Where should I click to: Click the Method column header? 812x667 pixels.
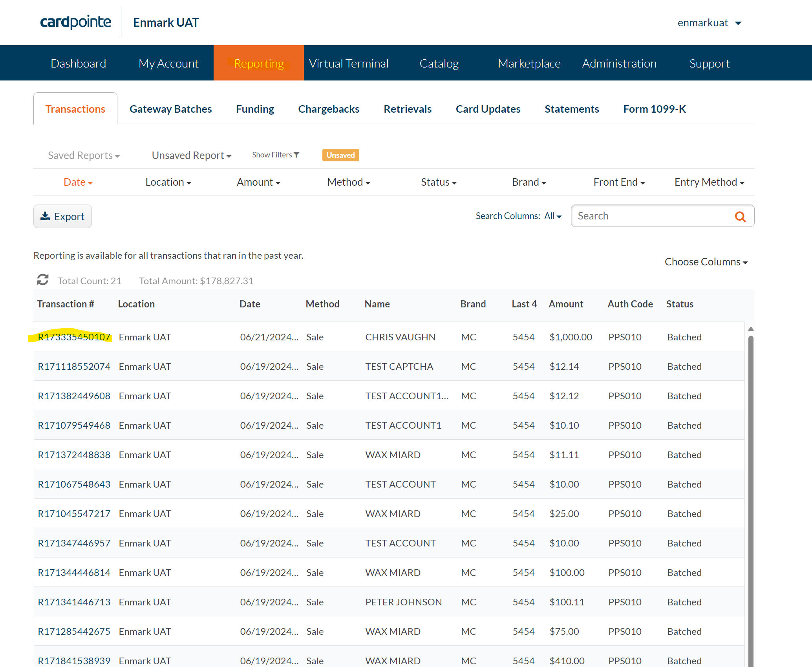[322, 304]
